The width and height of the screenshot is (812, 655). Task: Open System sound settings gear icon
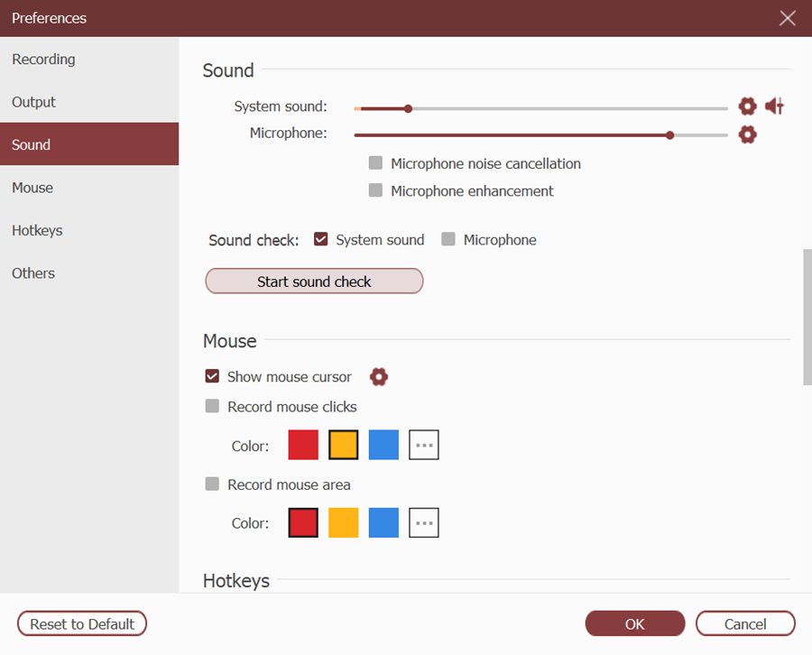tap(747, 106)
